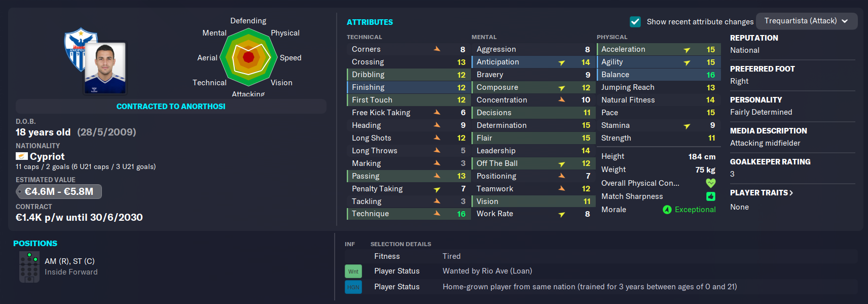Select the Balance attribute row
The image size is (868, 304).
[658, 75]
